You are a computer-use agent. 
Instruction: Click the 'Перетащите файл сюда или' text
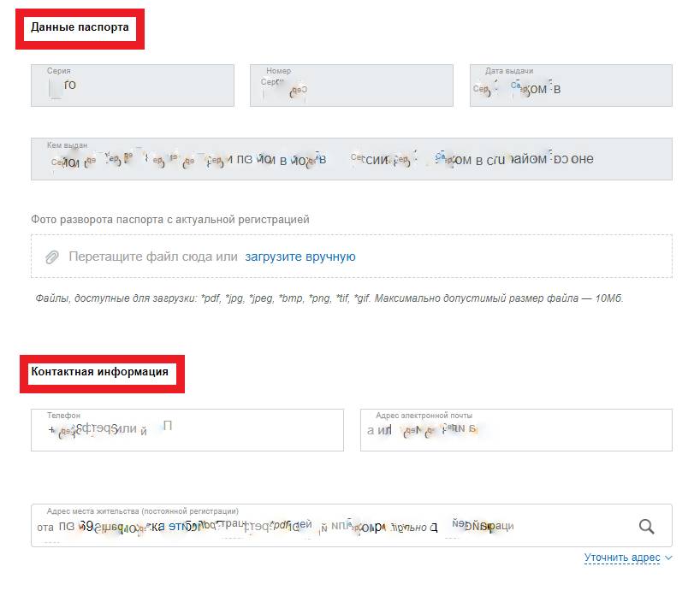coord(153,257)
